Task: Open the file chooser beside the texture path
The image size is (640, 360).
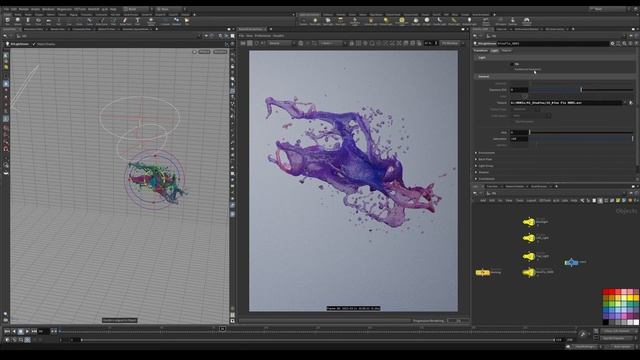Action: click(x=631, y=103)
